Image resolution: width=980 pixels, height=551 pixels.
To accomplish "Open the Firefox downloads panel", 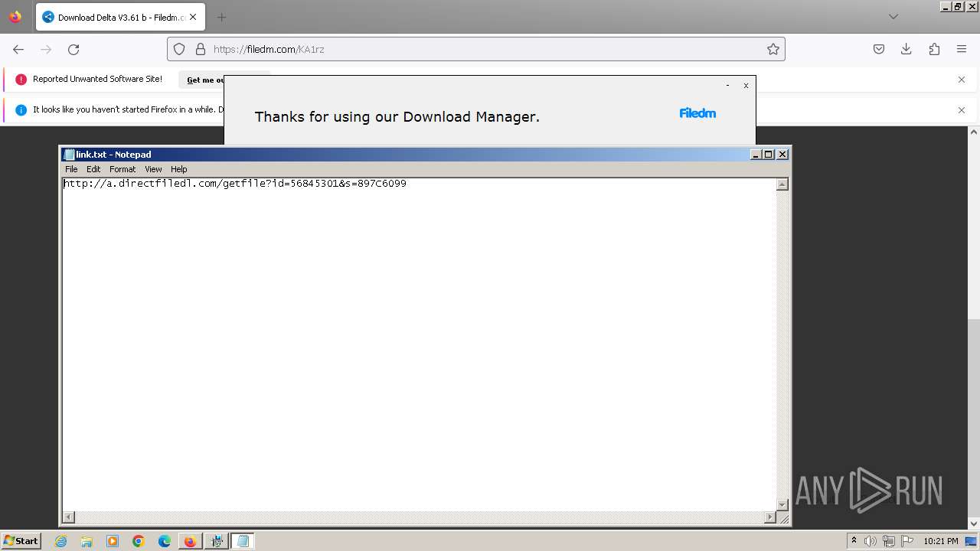I will point(906,49).
